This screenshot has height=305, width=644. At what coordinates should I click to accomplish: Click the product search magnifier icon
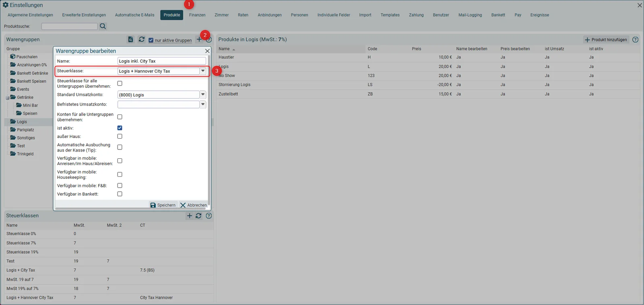pos(103,26)
